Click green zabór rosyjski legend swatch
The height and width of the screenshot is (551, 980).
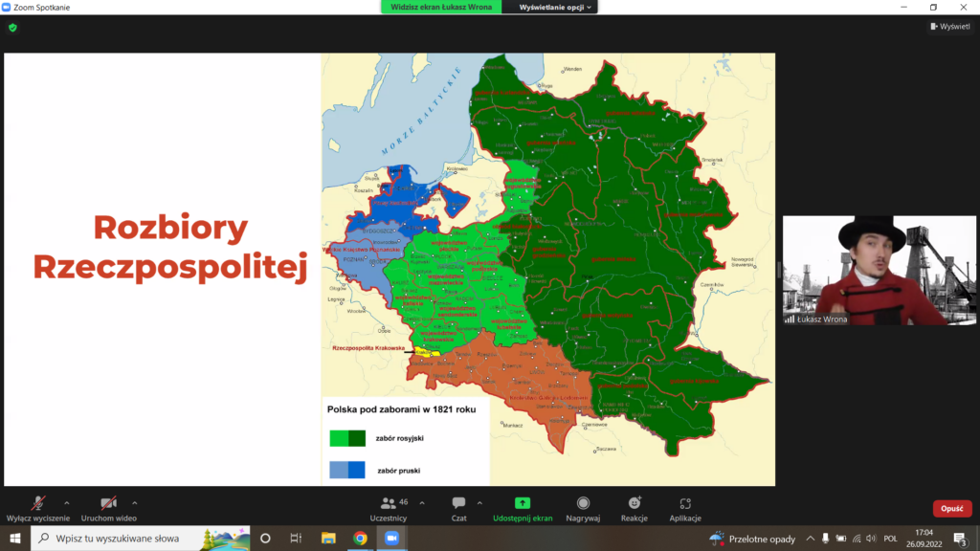(x=347, y=438)
